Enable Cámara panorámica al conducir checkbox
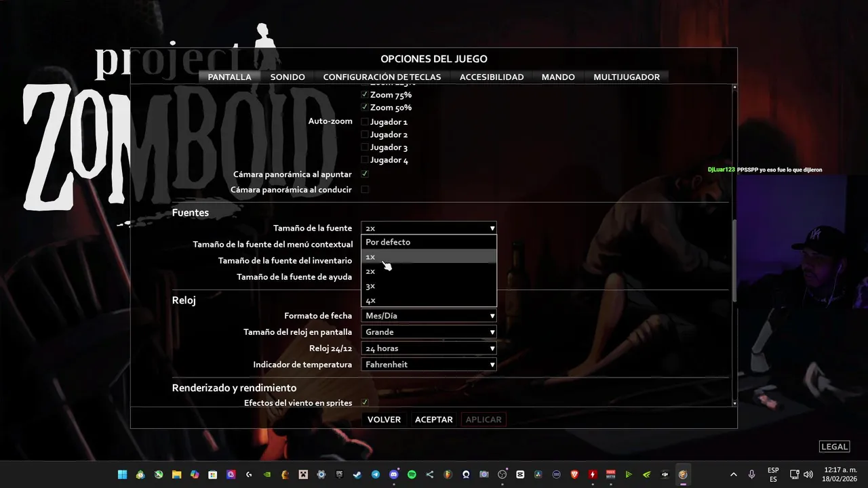 365,190
